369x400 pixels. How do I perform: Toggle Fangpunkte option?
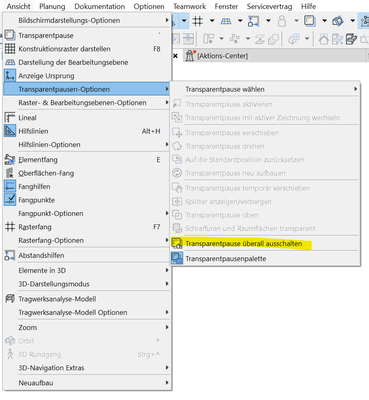[x=87, y=200]
